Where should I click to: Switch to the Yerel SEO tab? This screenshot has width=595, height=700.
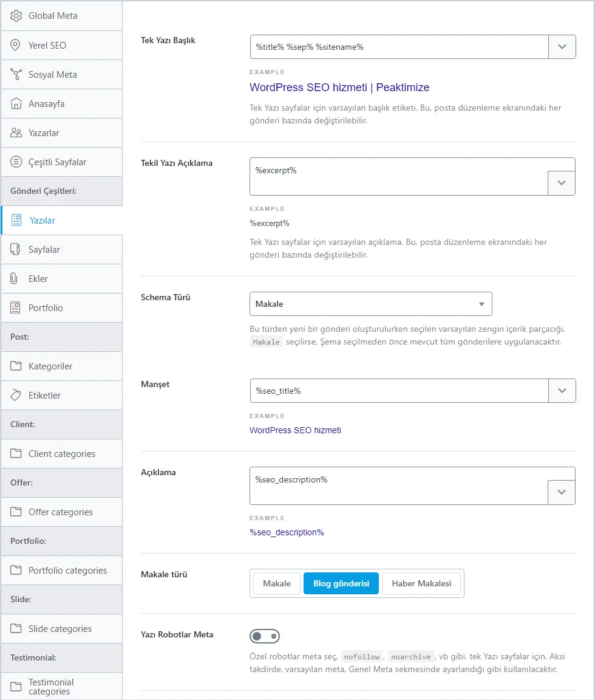coord(61,45)
